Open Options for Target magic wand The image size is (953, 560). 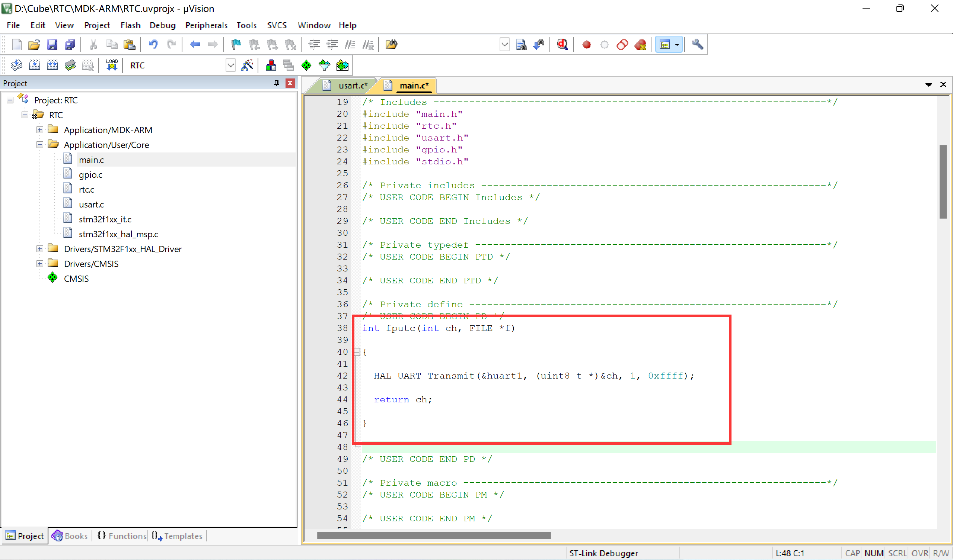pyautogui.click(x=247, y=65)
